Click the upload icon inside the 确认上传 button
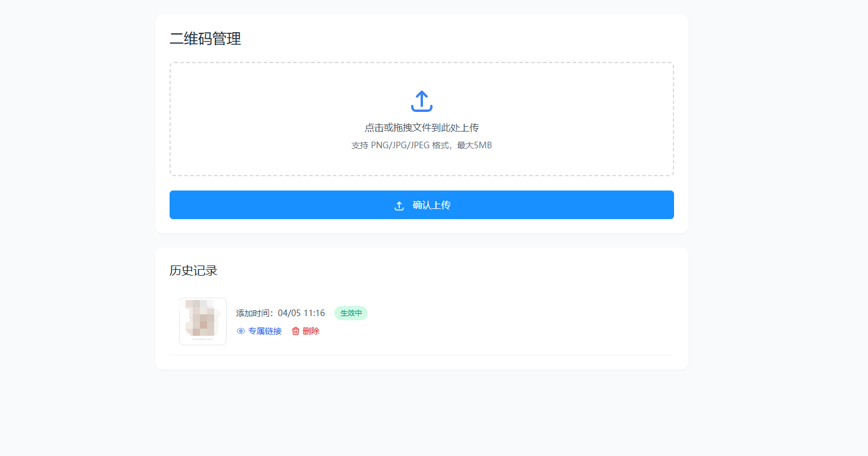 point(399,205)
